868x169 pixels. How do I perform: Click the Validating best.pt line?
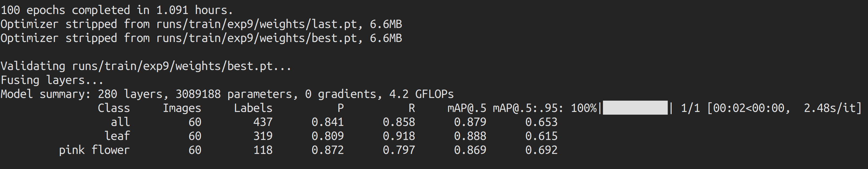coord(146,66)
